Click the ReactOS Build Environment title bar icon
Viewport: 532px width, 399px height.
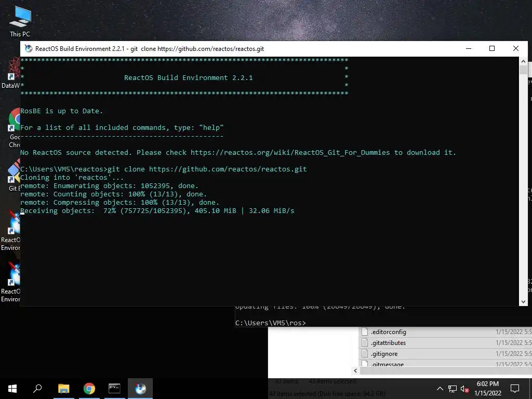click(x=29, y=48)
